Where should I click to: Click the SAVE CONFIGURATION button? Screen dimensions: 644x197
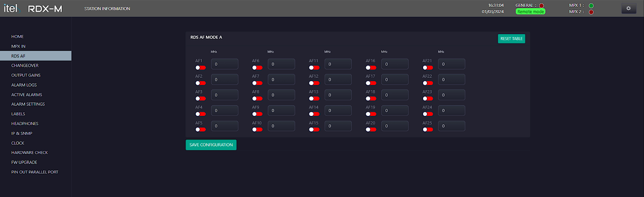211,145
